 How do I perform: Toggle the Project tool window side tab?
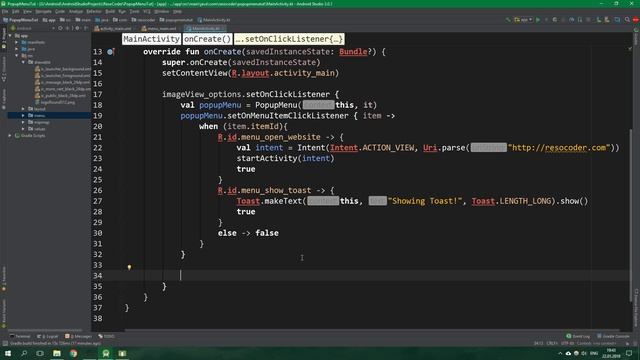(4, 38)
